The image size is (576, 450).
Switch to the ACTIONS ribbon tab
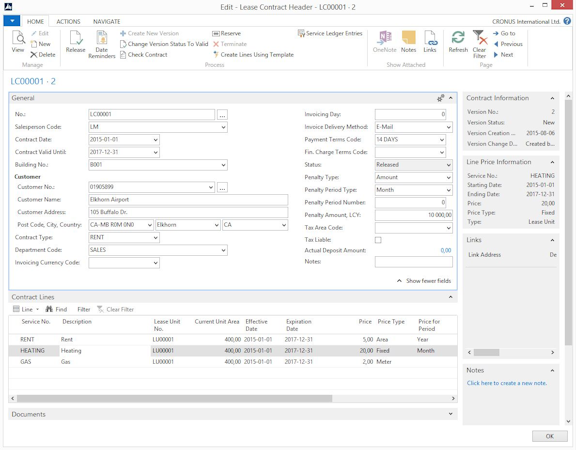pos(68,22)
